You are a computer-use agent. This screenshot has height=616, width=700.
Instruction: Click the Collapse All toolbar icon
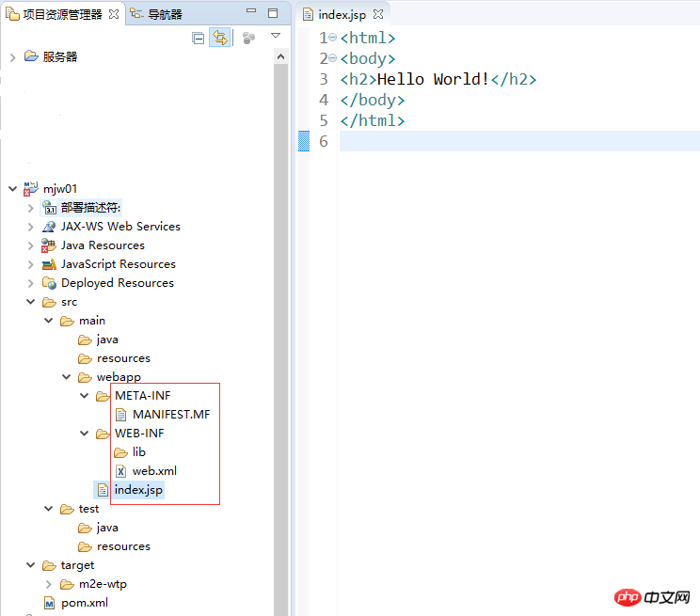tap(198, 39)
